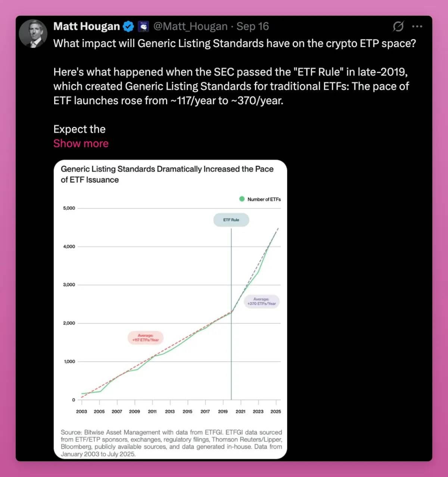448x477 pixels.
Task: Click the Grok circle-slash icon
Action: (x=398, y=27)
